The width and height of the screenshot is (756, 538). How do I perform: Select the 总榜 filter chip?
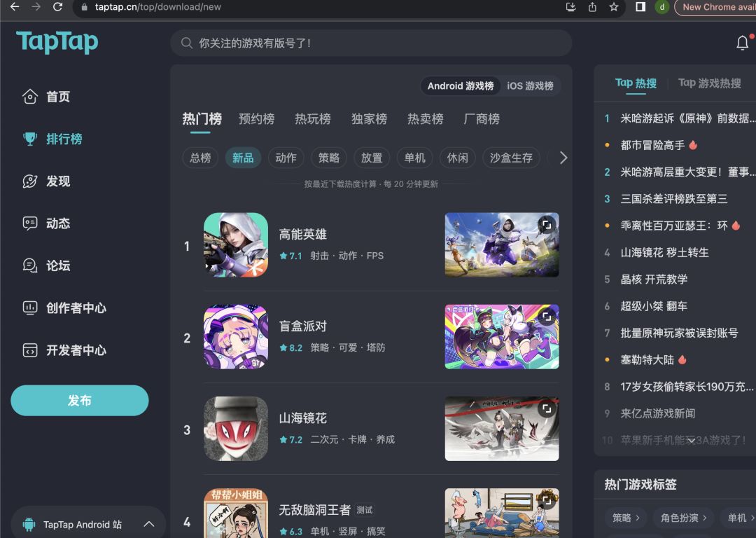point(200,158)
